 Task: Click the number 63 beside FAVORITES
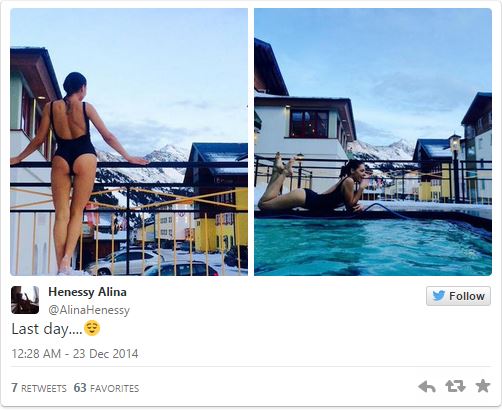[x=80, y=388]
